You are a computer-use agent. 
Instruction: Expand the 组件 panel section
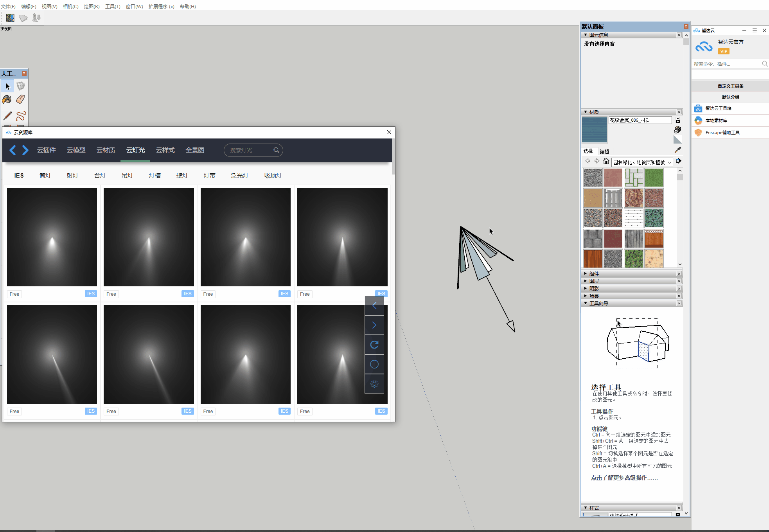[x=594, y=274]
